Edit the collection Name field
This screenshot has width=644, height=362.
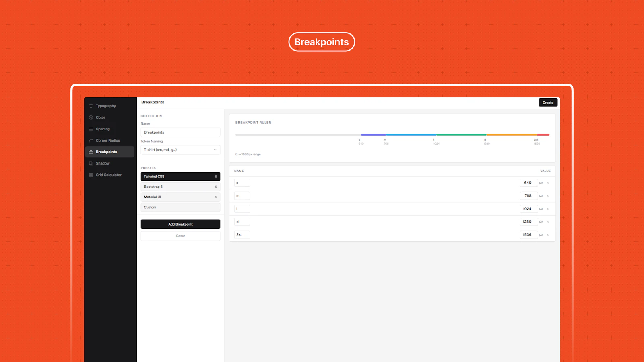(x=180, y=132)
